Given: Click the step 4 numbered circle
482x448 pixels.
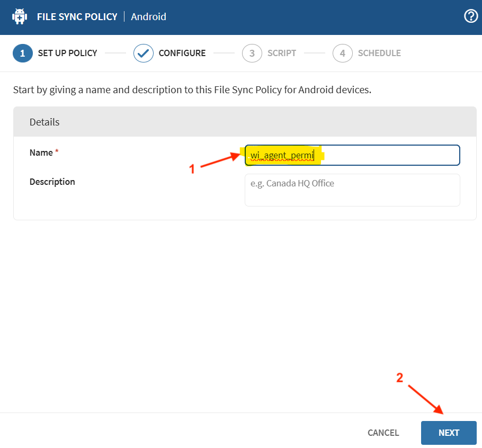Looking at the screenshot, I should pos(343,53).
